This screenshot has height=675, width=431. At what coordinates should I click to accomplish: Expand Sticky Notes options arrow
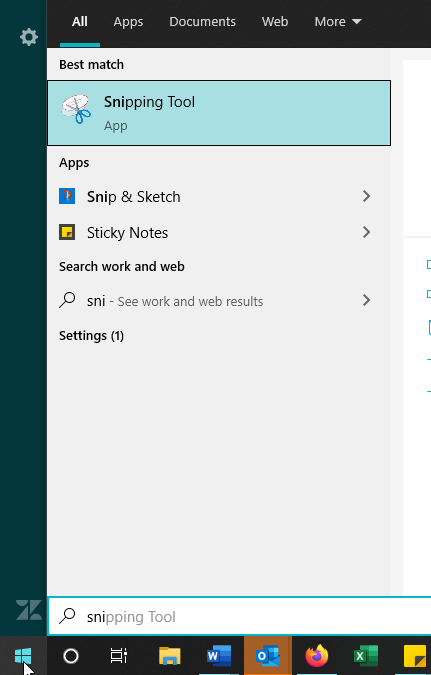[366, 232]
